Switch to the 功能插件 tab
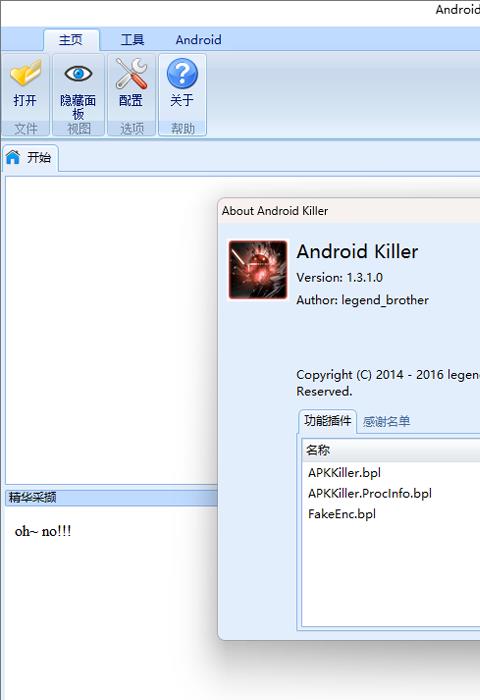Image resolution: width=480 pixels, height=700 pixels. [x=327, y=421]
